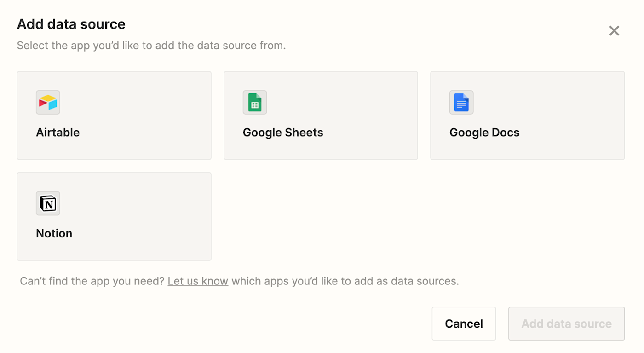Click the "Add data source" dialog heading
Screen dimensions: 644x353
click(71, 24)
